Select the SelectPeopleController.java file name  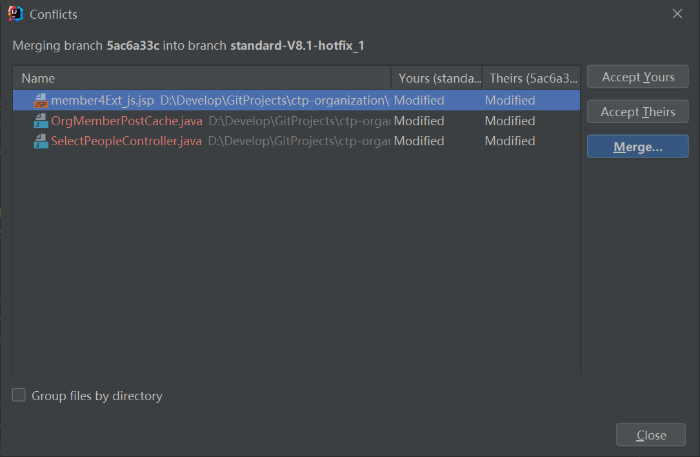coord(126,141)
